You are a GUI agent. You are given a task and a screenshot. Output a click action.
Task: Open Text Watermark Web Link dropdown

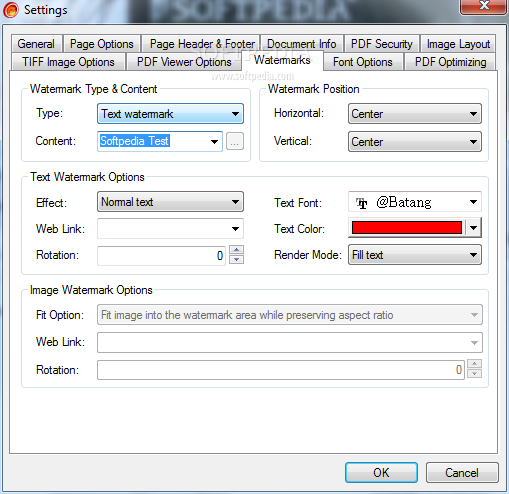click(170, 229)
